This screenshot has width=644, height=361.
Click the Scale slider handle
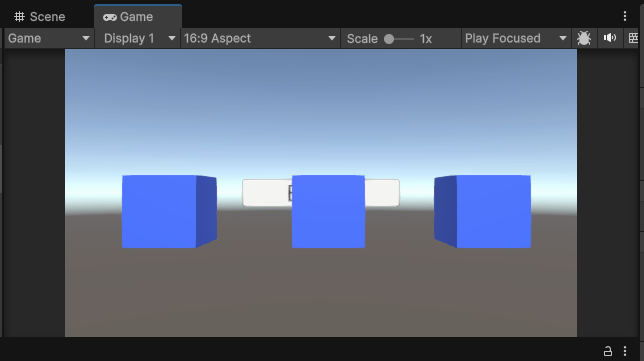389,39
